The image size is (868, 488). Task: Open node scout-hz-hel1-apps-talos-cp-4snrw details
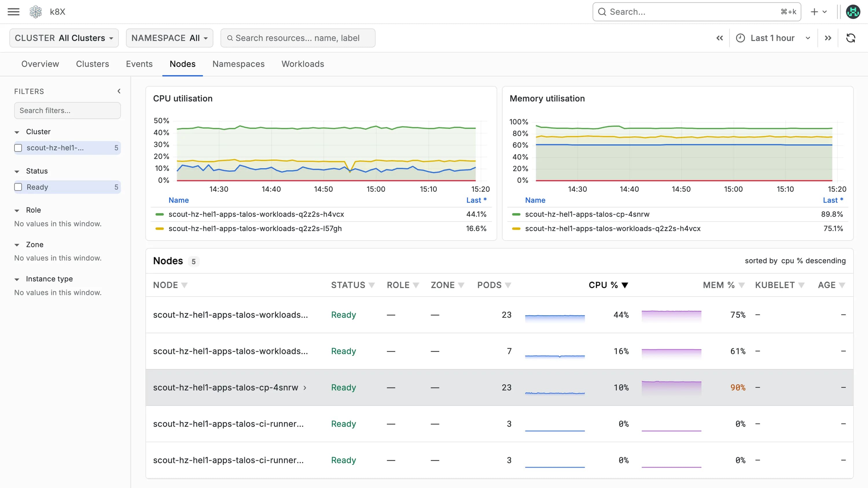tap(225, 388)
